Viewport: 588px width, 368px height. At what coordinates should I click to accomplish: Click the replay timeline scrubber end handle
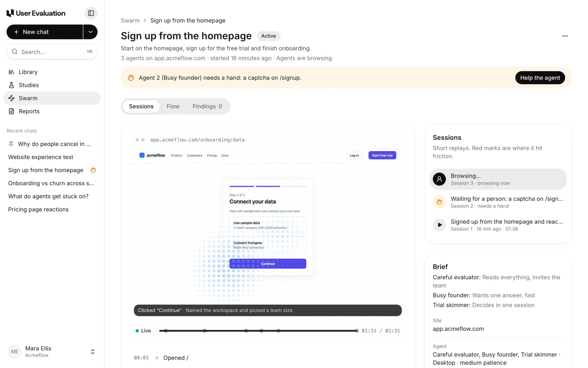coord(357,331)
